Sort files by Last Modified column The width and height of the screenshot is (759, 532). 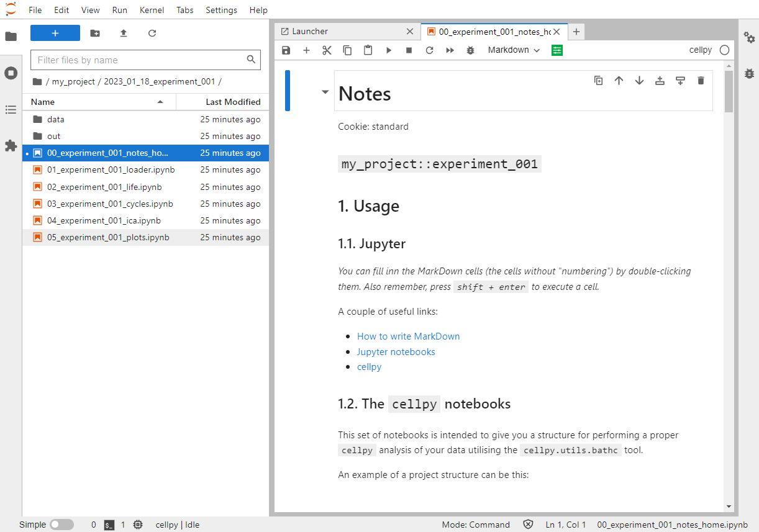click(x=222, y=102)
